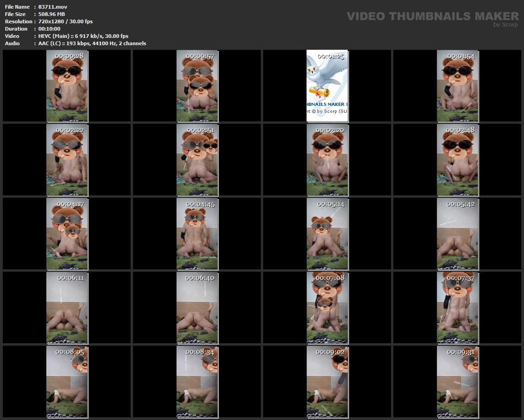The width and height of the screenshot is (524, 420).
Task: Select the frame timestamped 00:02:22
Action: (x=67, y=160)
